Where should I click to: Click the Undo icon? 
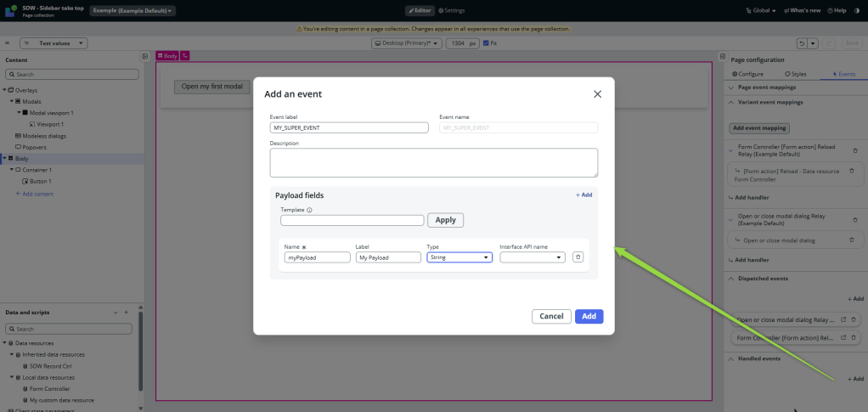point(802,43)
